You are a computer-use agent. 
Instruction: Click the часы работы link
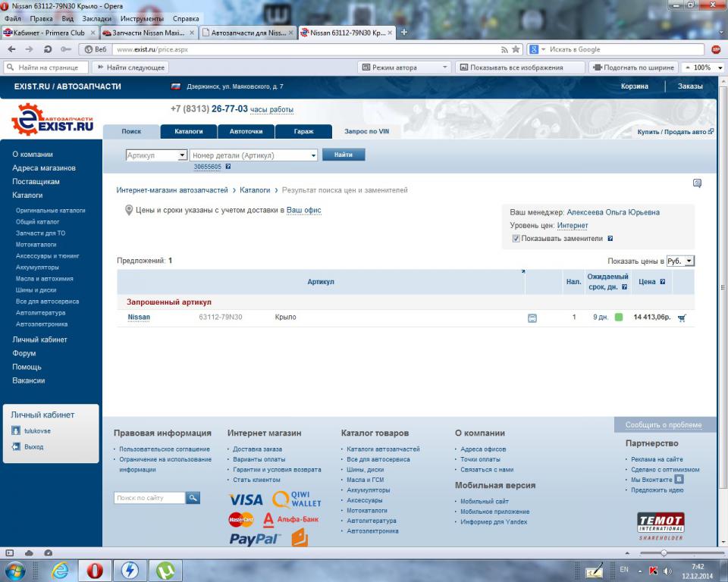(271, 110)
